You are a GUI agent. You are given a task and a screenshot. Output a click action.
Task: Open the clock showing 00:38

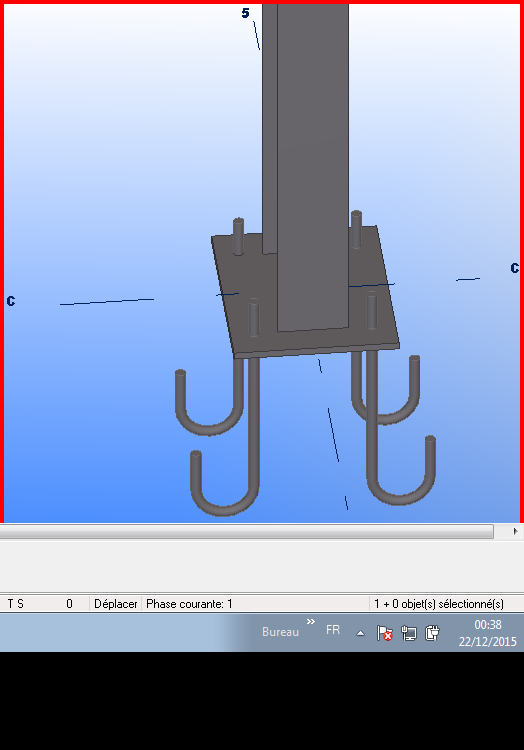tap(488, 633)
